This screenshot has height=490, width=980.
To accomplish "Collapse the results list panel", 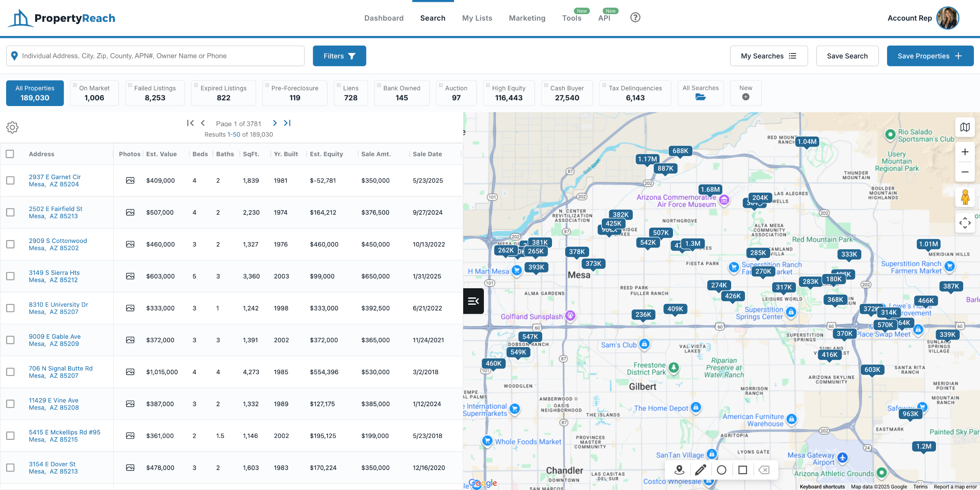I will point(473,301).
